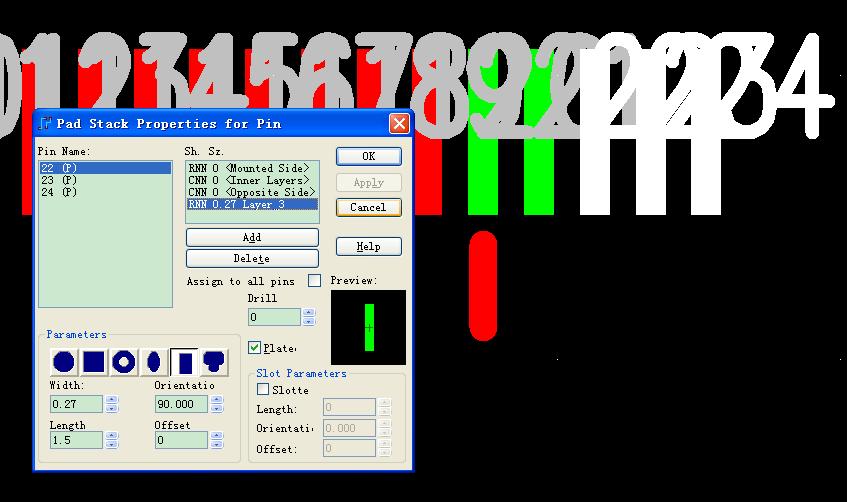Enable the Slotted checkbox
The image size is (851, 502).
coord(264,390)
